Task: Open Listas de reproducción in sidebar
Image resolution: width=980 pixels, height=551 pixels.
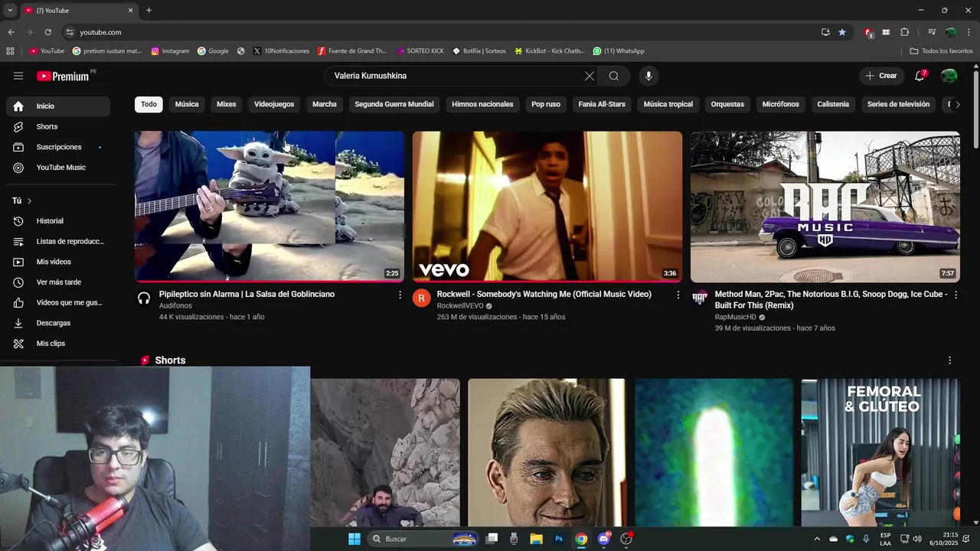Action: [58, 241]
